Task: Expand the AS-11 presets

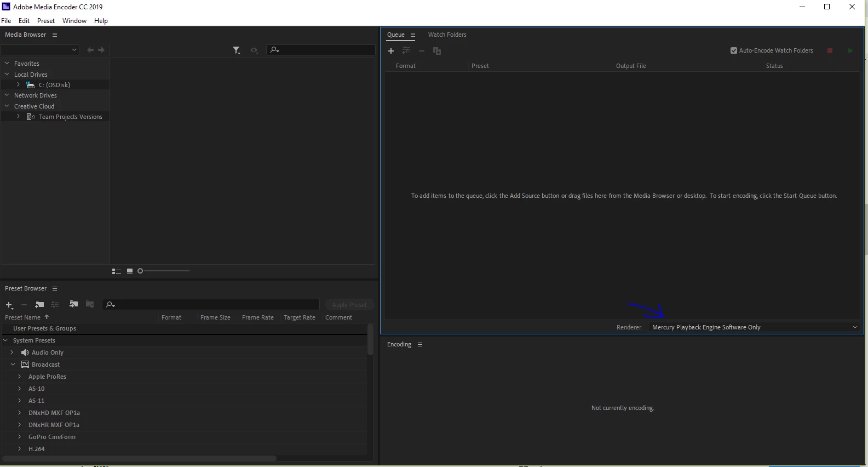Action: coord(20,401)
